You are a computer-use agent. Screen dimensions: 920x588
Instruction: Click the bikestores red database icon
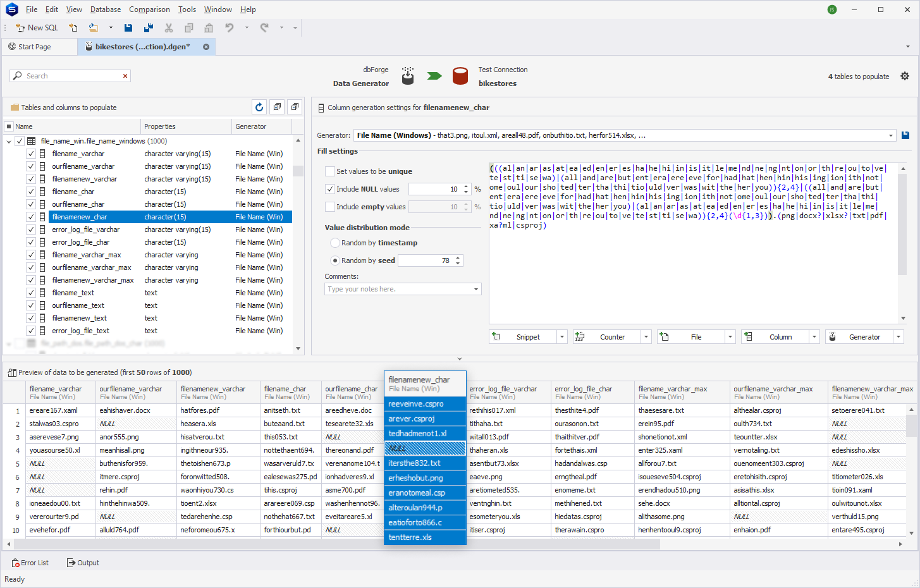click(460, 77)
